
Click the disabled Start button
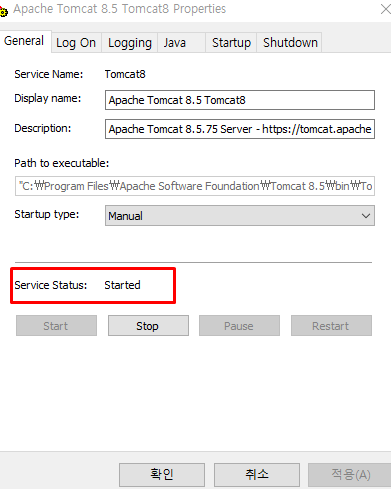(56, 326)
